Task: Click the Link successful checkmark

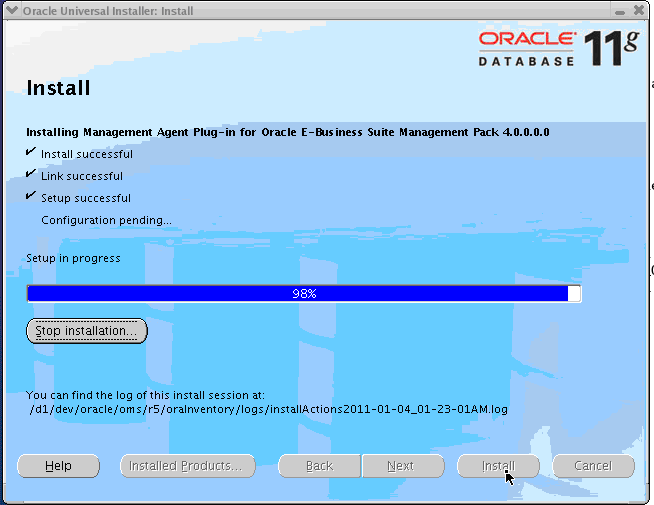Action: (x=30, y=173)
